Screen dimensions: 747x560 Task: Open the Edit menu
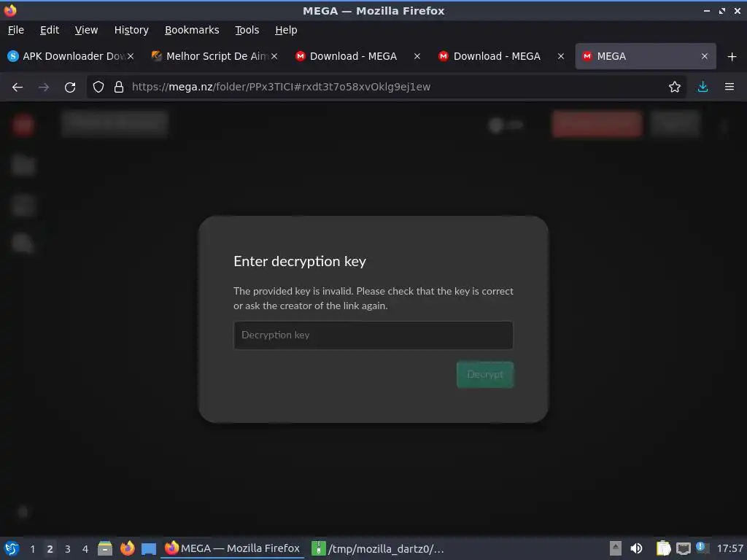coord(50,30)
